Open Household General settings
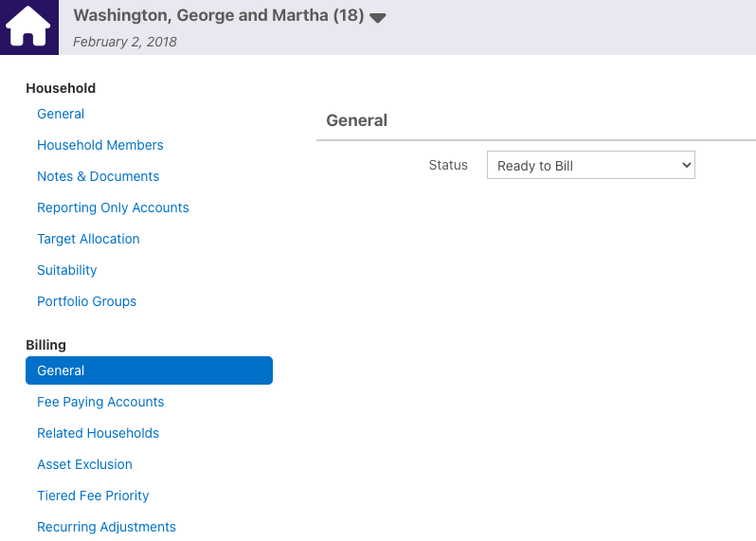 [61, 114]
